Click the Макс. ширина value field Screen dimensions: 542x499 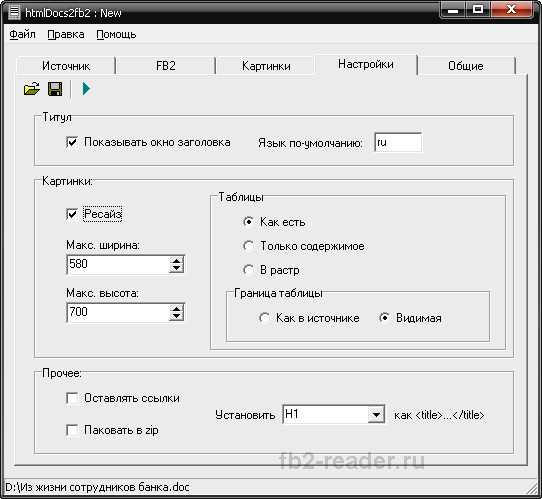coord(118,264)
